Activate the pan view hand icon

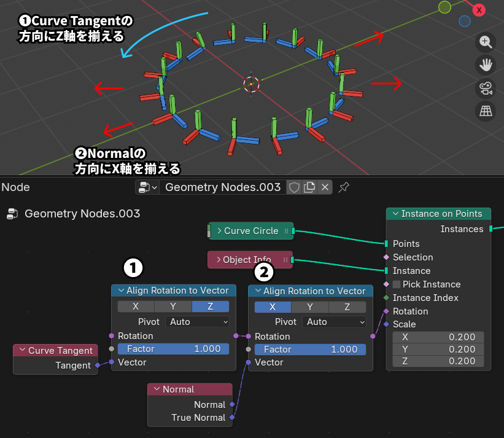486,65
